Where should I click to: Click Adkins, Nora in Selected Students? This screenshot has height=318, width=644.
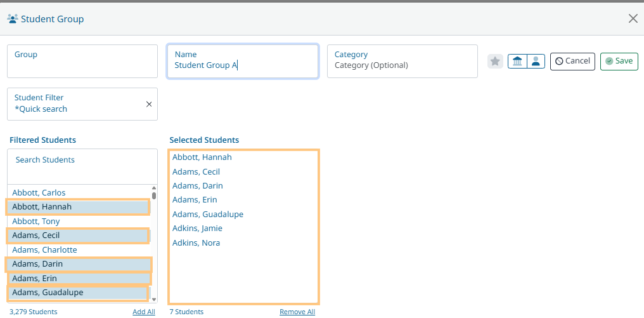click(196, 243)
